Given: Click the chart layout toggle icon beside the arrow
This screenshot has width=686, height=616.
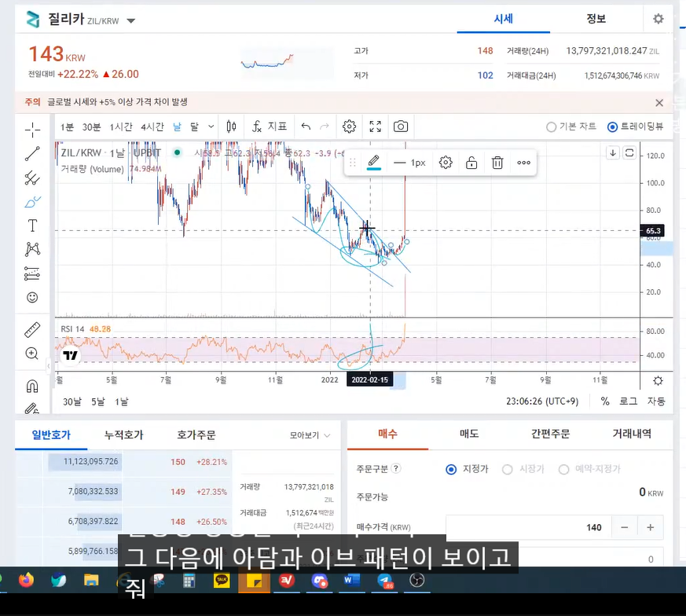Looking at the screenshot, I should (x=629, y=152).
